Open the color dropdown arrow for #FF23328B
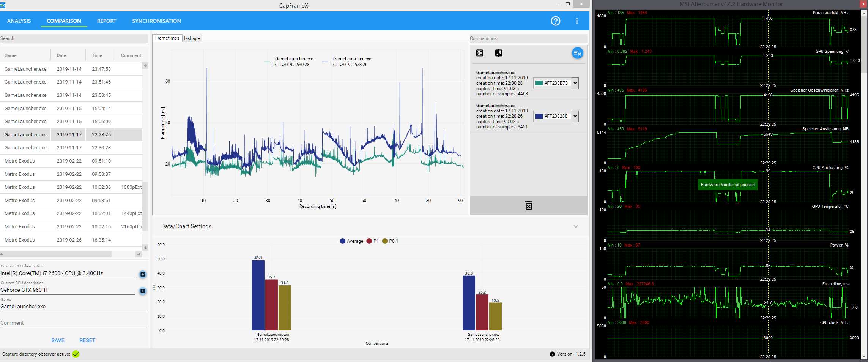 click(x=575, y=116)
